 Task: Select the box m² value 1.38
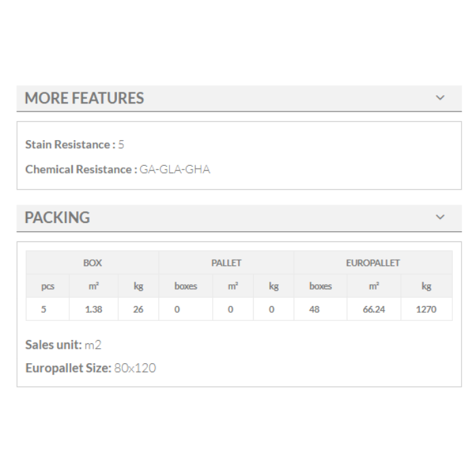point(94,309)
